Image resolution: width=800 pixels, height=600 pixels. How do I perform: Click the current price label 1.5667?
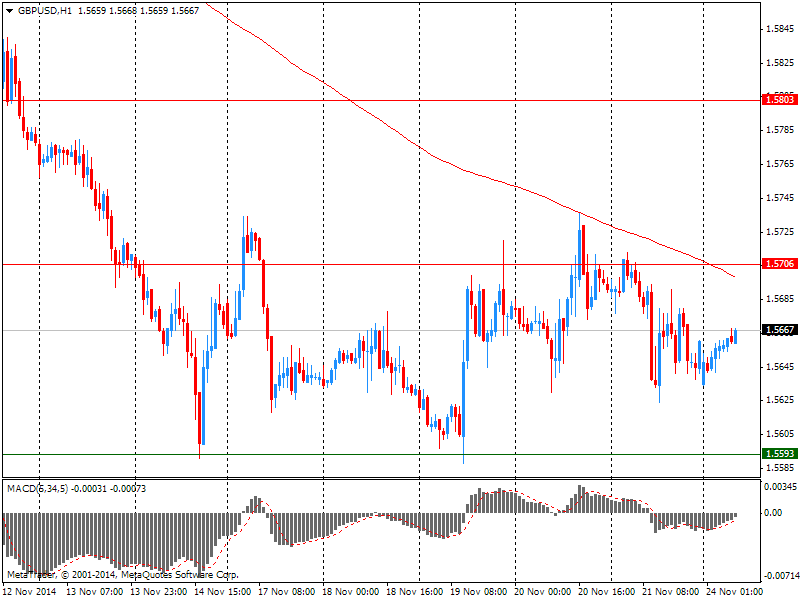779,330
